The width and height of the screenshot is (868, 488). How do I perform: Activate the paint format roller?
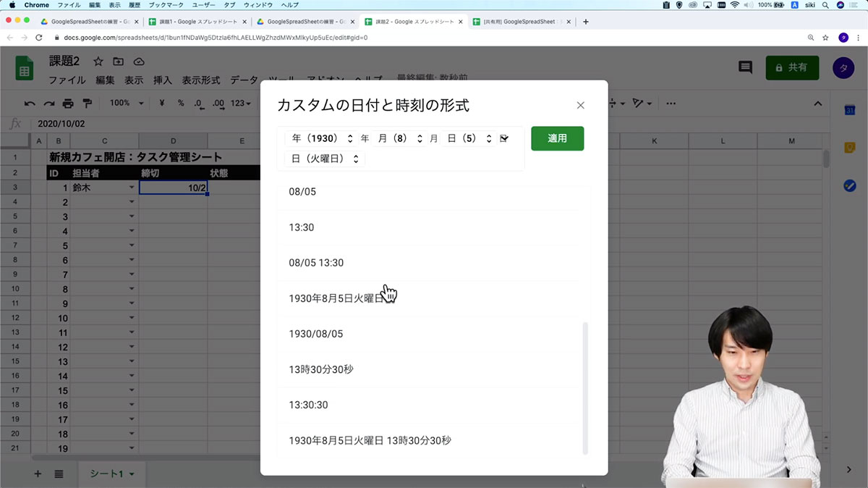pyautogui.click(x=87, y=103)
